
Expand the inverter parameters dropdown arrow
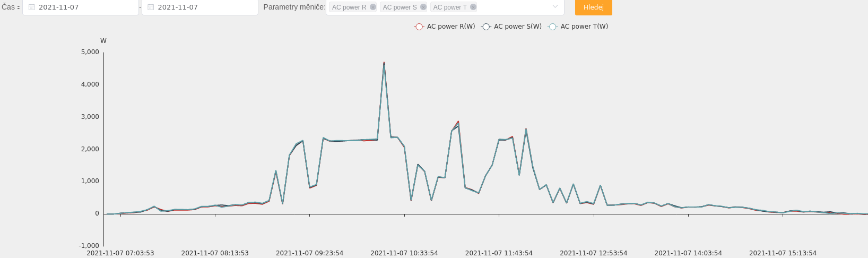(555, 7)
